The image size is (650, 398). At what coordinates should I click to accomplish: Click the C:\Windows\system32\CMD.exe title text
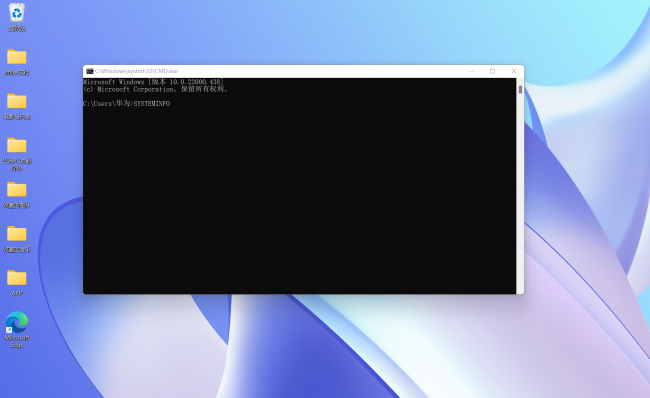(136, 71)
